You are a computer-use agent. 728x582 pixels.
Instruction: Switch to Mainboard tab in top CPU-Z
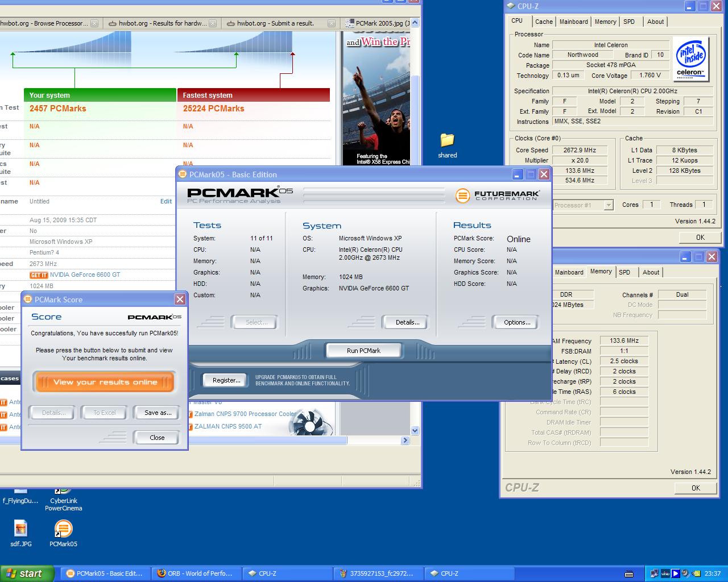(573, 22)
